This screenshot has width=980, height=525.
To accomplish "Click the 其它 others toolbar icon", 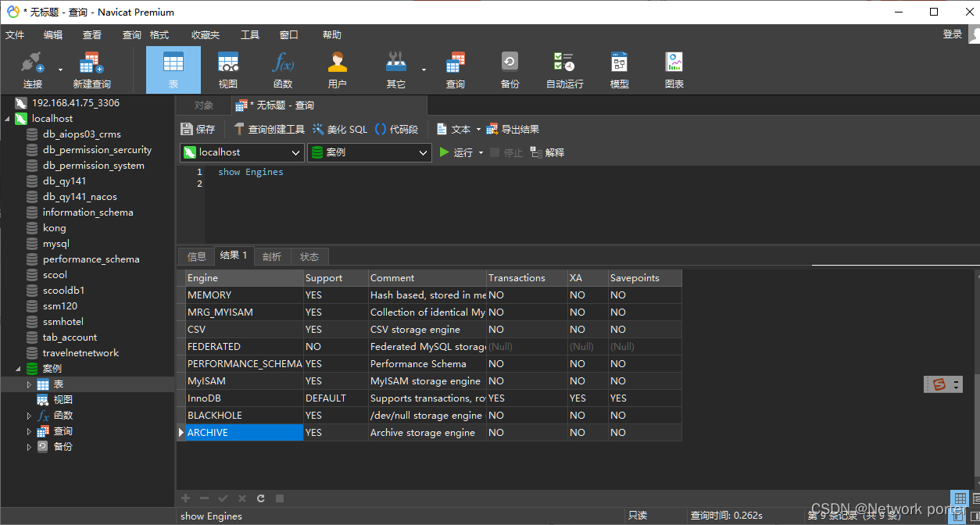I will pyautogui.click(x=396, y=70).
